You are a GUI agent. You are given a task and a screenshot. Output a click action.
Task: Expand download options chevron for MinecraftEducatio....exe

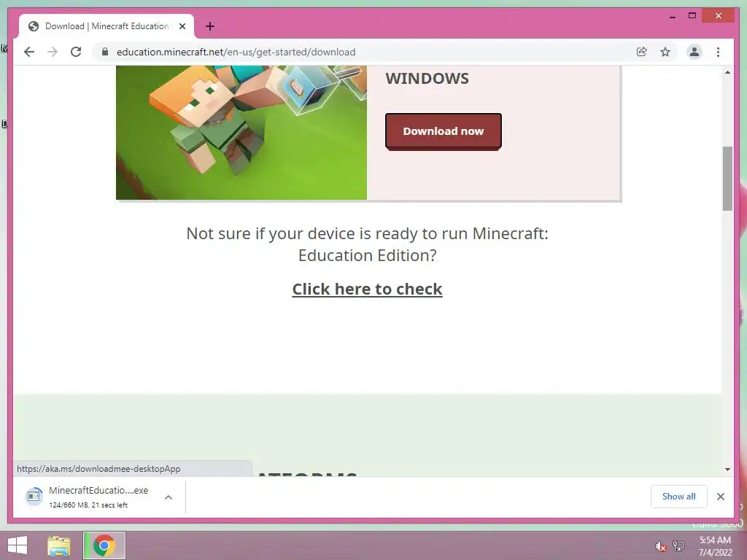[x=169, y=497]
